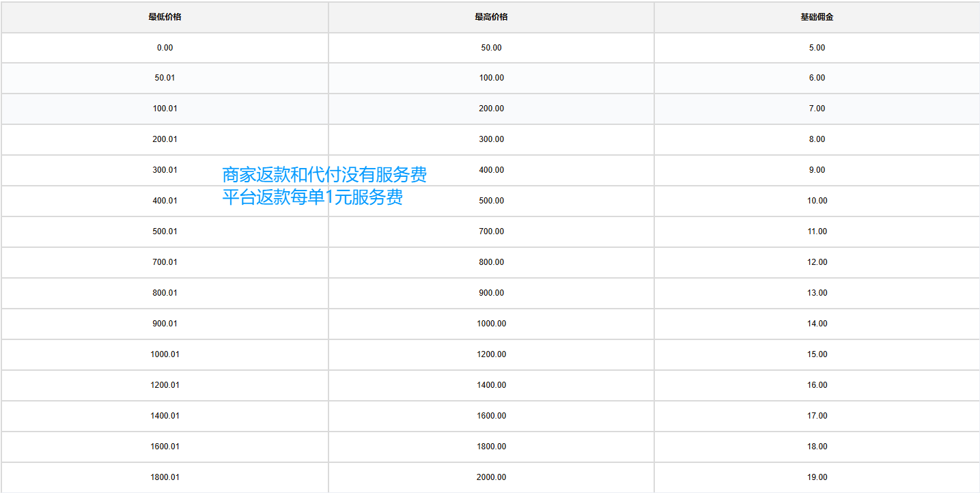The height and width of the screenshot is (493, 980).
Task: Select the 11.00 commission cell
Action: (x=817, y=231)
